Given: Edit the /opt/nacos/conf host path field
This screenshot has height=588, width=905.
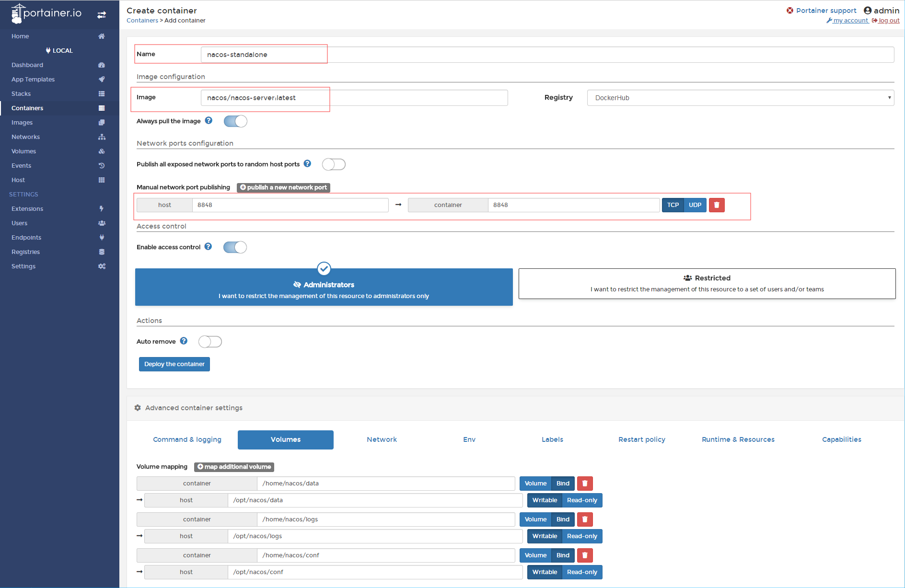Looking at the screenshot, I should (375, 572).
